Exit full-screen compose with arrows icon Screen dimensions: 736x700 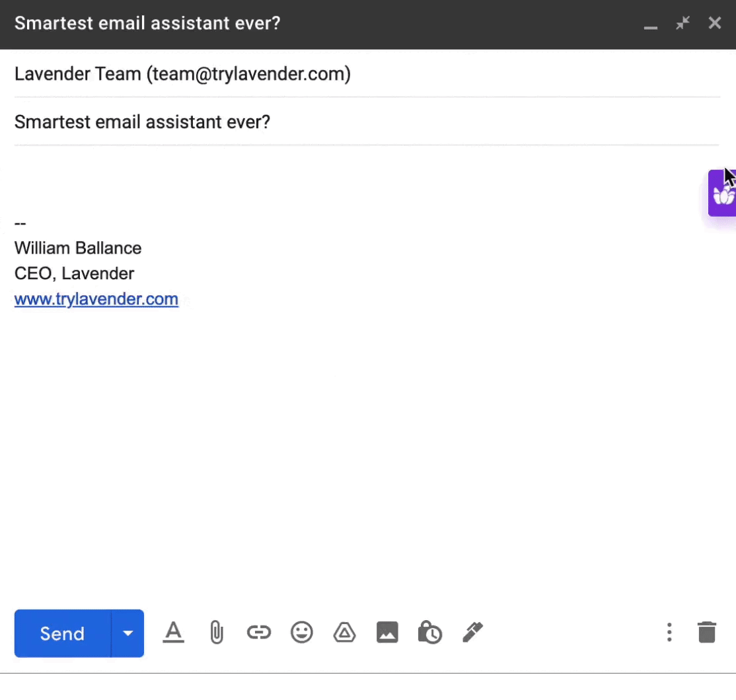coord(682,24)
